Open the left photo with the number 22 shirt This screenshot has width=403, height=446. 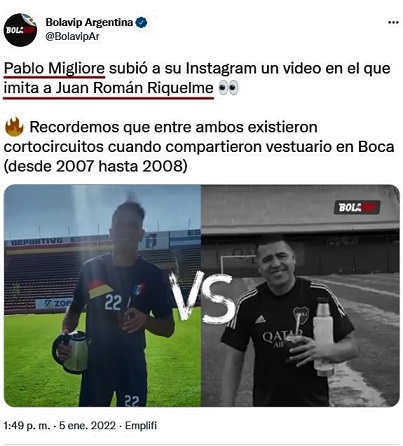pos(102,295)
